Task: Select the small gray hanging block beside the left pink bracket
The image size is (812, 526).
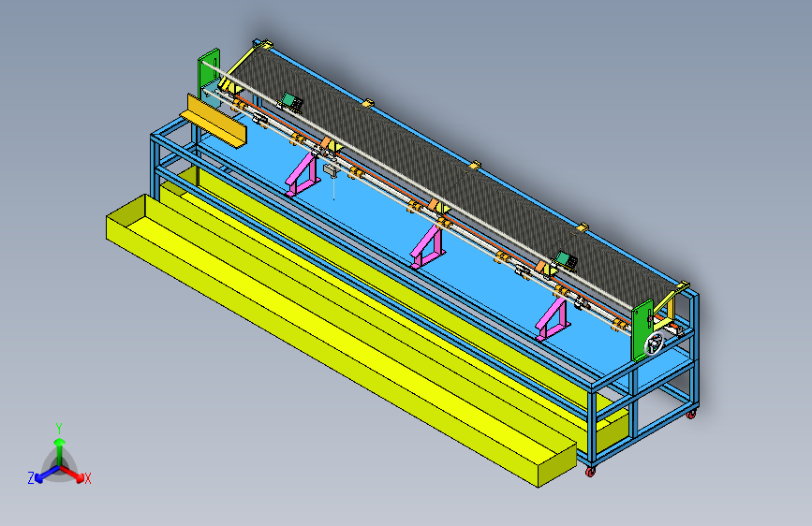Action: pyautogui.click(x=331, y=170)
